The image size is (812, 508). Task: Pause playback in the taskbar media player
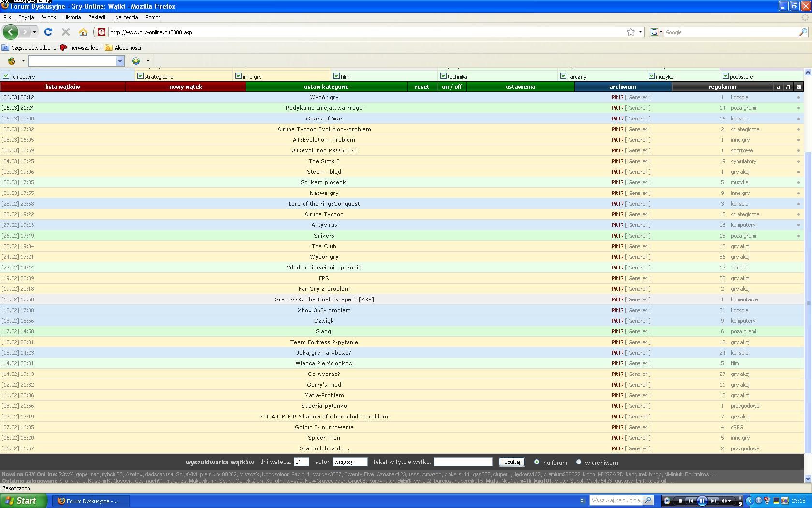[x=702, y=501]
